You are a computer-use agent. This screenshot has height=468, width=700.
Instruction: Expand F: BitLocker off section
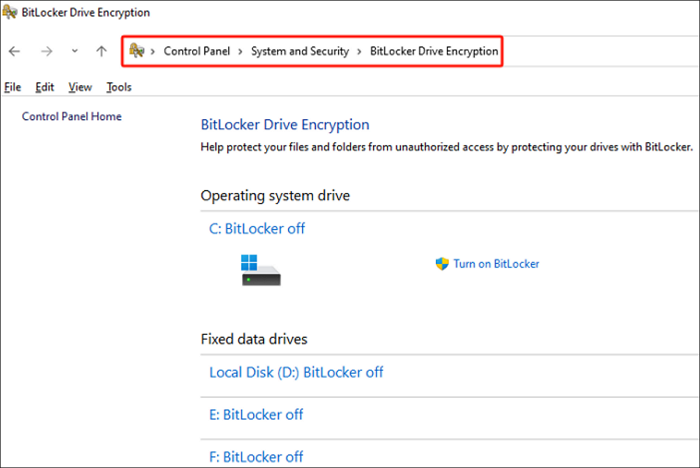point(256,457)
